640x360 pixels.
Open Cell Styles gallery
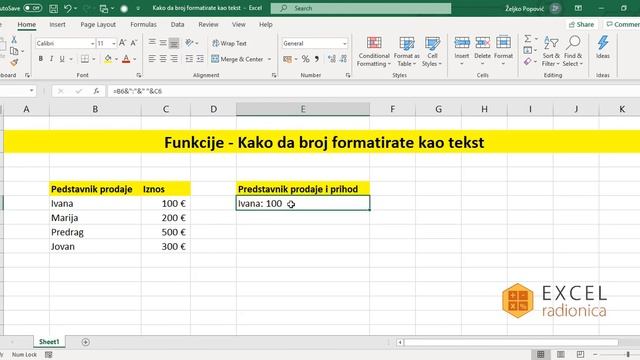click(432, 51)
